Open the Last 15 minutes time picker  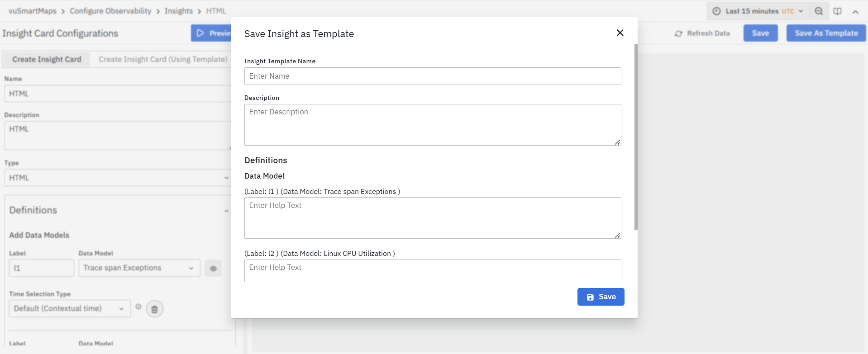tap(757, 11)
